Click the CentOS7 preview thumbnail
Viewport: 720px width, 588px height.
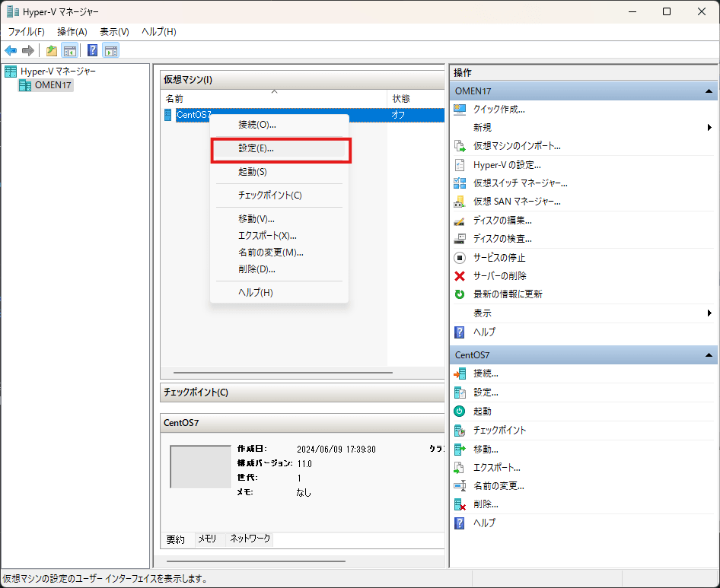[201, 467]
